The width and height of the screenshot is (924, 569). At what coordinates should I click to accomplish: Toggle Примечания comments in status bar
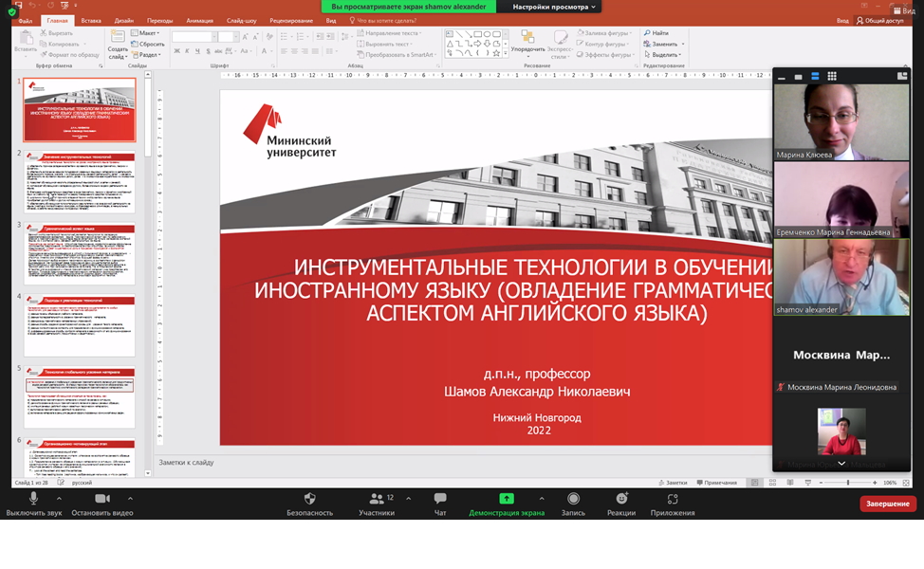pyautogui.click(x=716, y=483)
